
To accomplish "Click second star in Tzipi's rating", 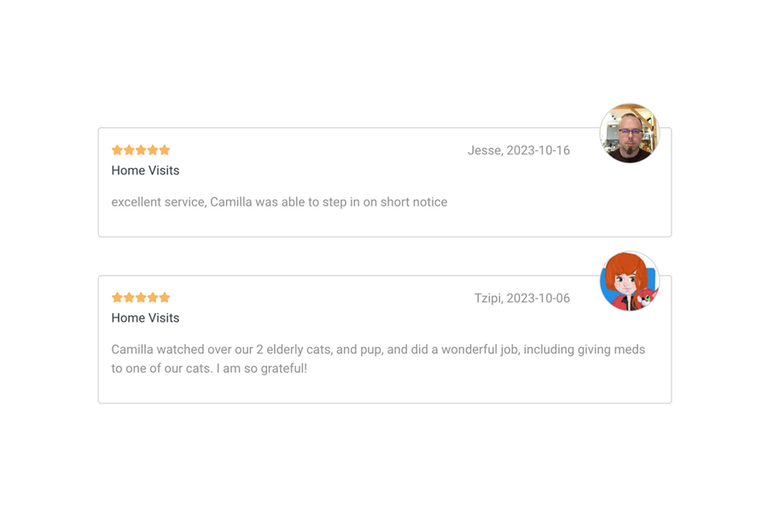I will click(129, 297).
